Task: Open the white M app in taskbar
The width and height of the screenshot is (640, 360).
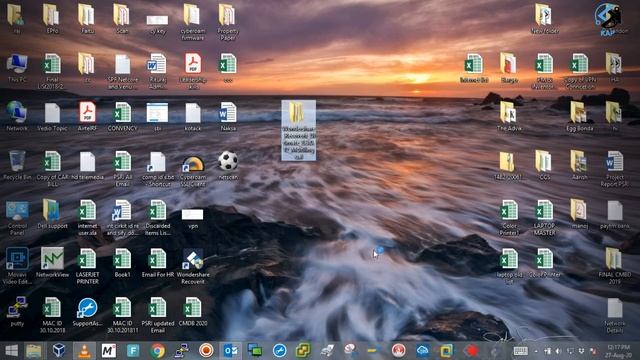Action: coord(109,351)
